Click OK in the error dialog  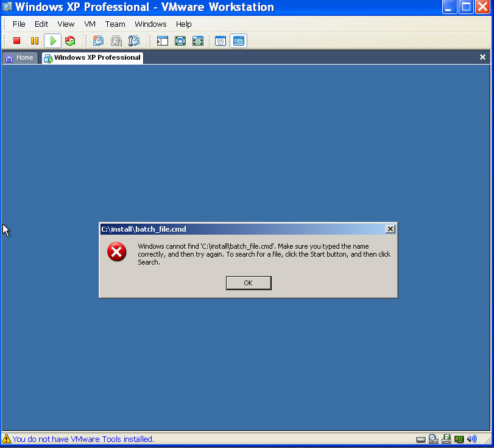click(x=249, y=283)
